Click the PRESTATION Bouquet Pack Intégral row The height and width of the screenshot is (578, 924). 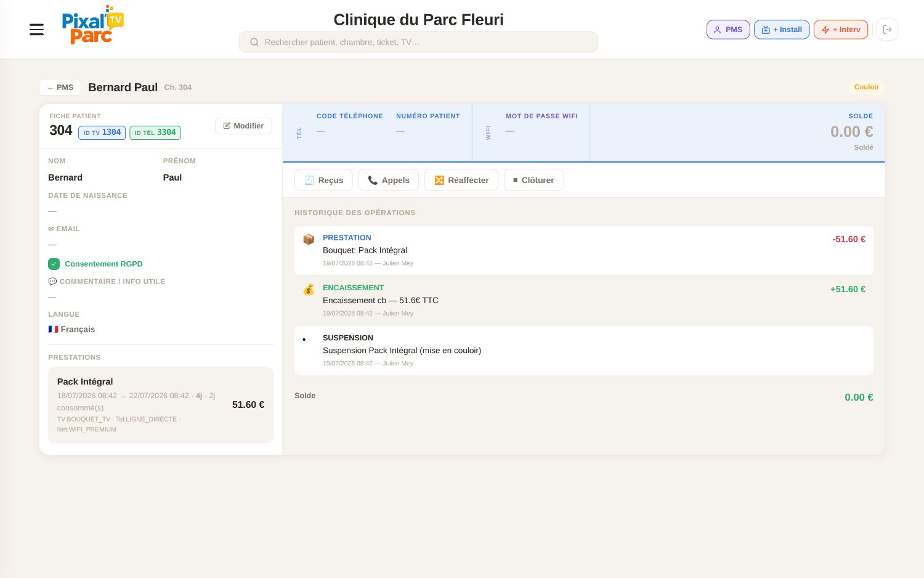coord(584,250)
